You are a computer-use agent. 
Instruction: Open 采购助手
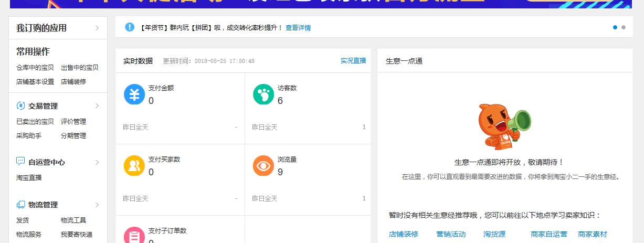click(29, 136)
